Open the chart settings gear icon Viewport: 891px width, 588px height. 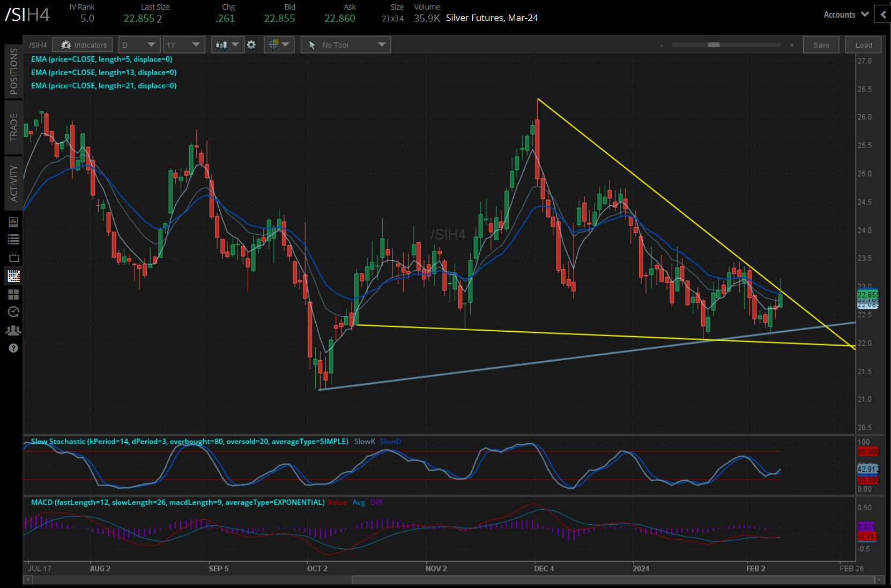251,45
